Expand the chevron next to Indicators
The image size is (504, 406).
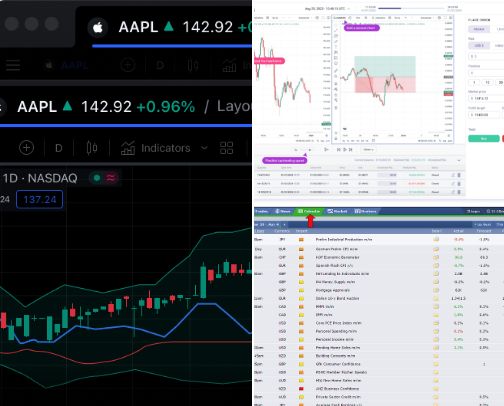coord(204,148)
